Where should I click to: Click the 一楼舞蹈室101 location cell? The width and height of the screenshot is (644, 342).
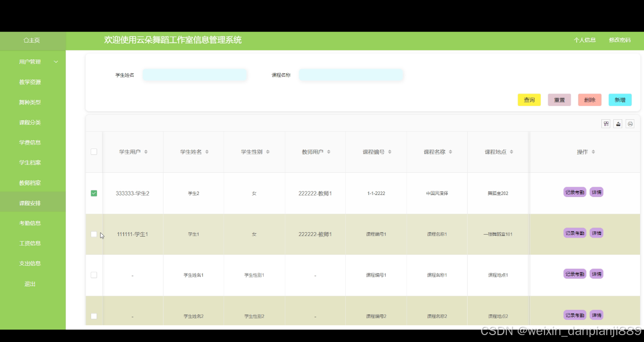[x=498, y=234]
